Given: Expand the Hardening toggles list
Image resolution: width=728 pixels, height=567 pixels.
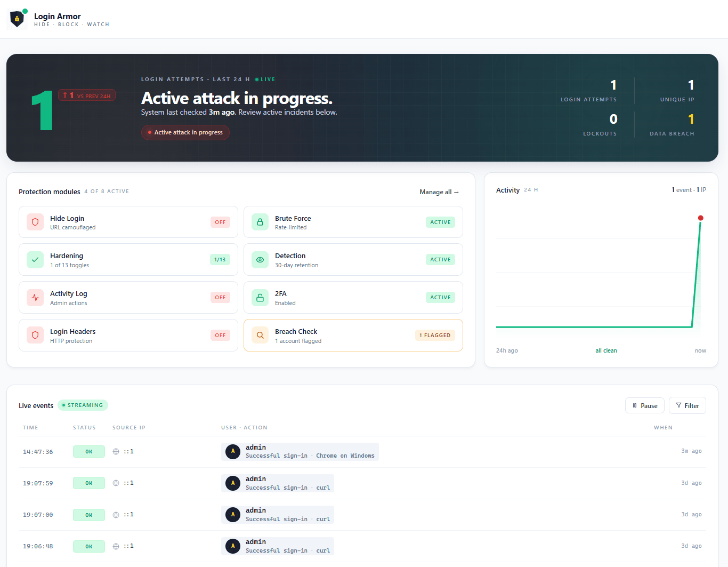Looking at the screenshot, I should click(220, 259).
